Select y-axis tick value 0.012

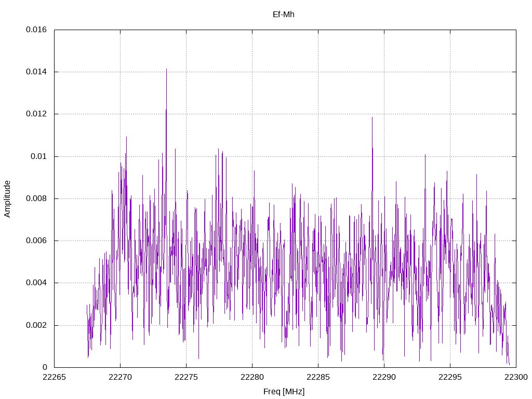[36, 114]
